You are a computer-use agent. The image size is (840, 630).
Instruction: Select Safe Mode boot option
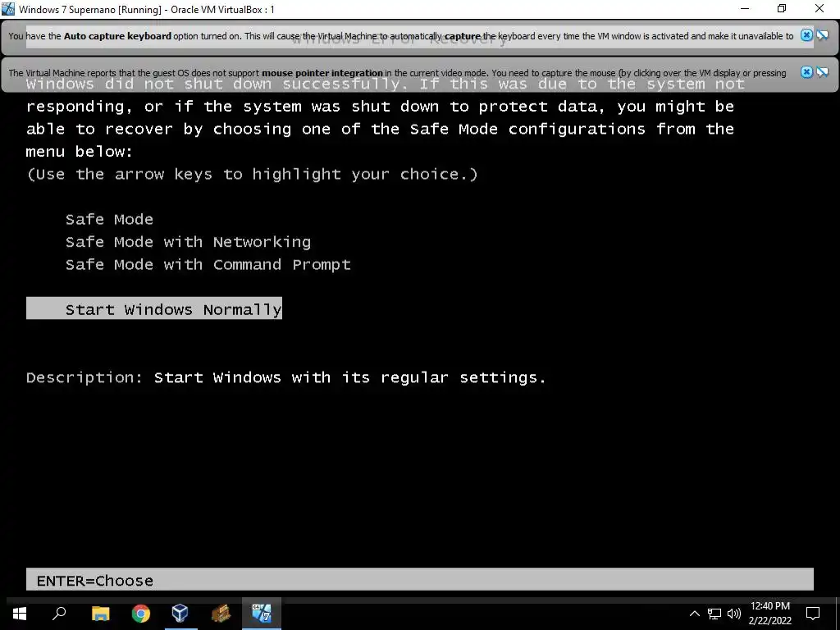pyautogui.click(x=109, y=220)
